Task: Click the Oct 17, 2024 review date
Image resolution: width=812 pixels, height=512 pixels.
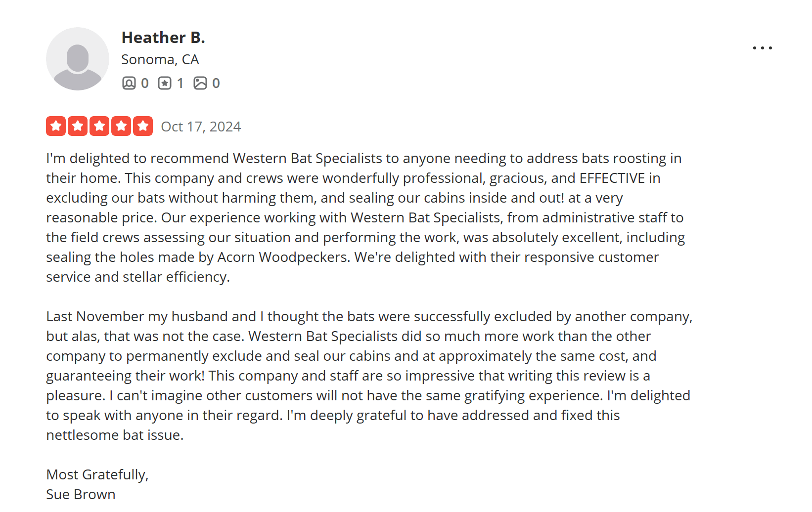Action: (x=201, y=127)
